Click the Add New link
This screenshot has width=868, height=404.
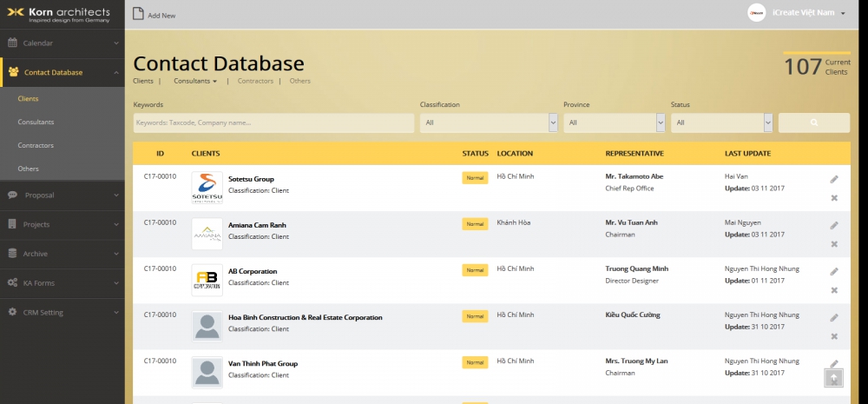[x=161, y=16]
